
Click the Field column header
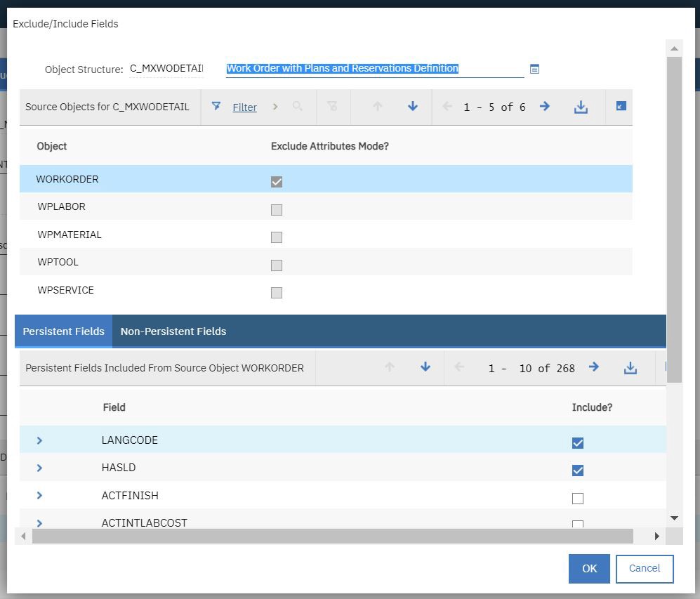(114, 407)
